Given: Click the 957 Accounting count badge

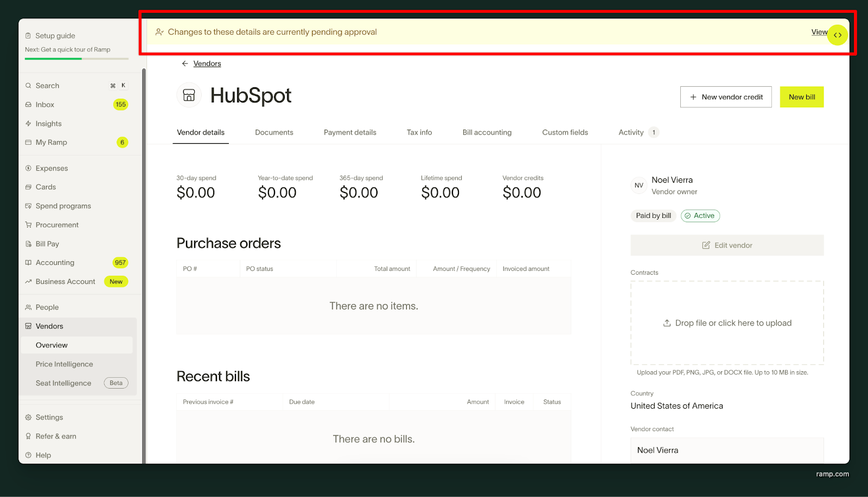Looking at the screenshot, I should (x=120, y=263).
